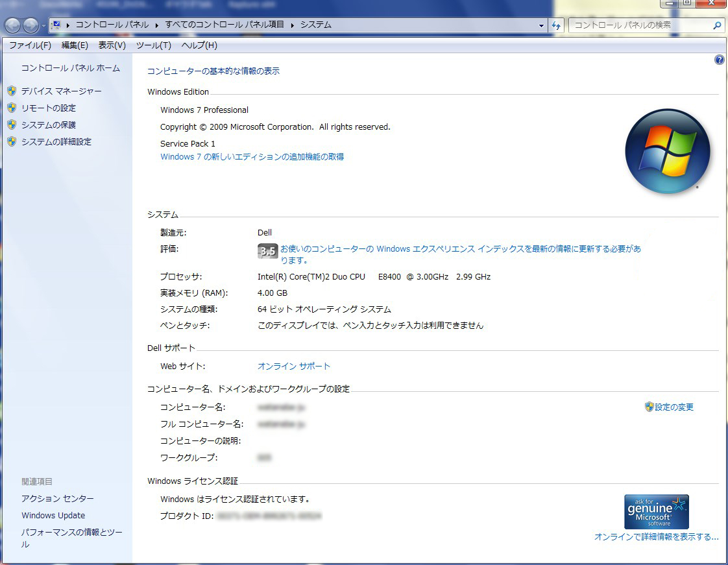Open パフォーマンスの情報とツール link
Image resolution: width=728 pixels, height=565 pixels.
pyautogui.click(x=72, y=538)
